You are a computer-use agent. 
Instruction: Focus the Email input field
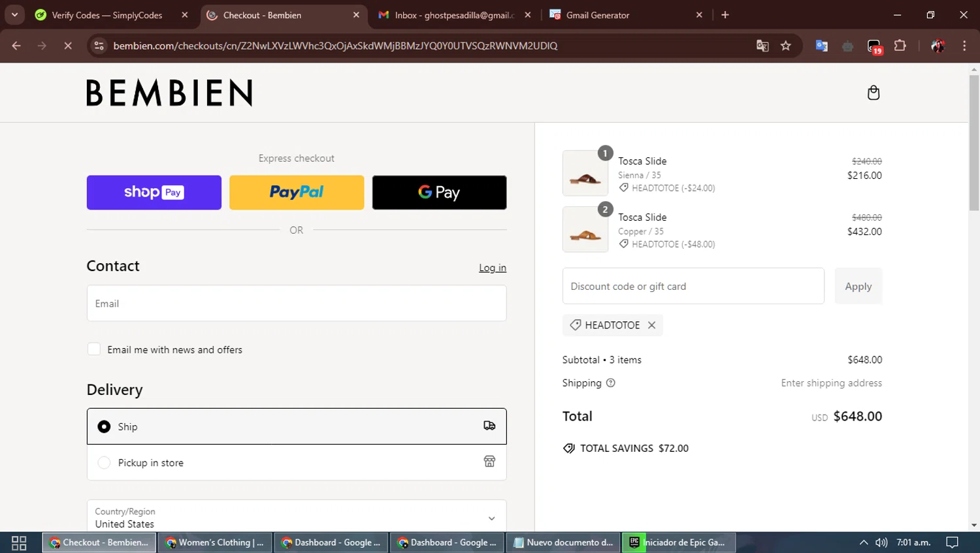pos(297,303)
